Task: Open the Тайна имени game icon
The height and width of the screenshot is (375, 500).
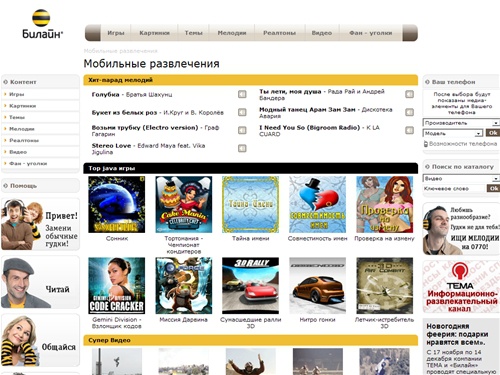Action: coord(250,204)
